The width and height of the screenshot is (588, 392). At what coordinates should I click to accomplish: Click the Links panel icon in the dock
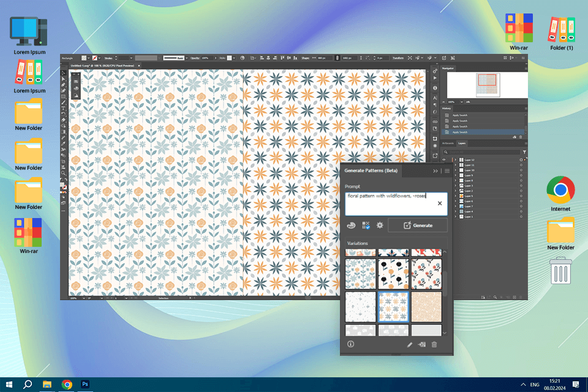tap(435, 121)
